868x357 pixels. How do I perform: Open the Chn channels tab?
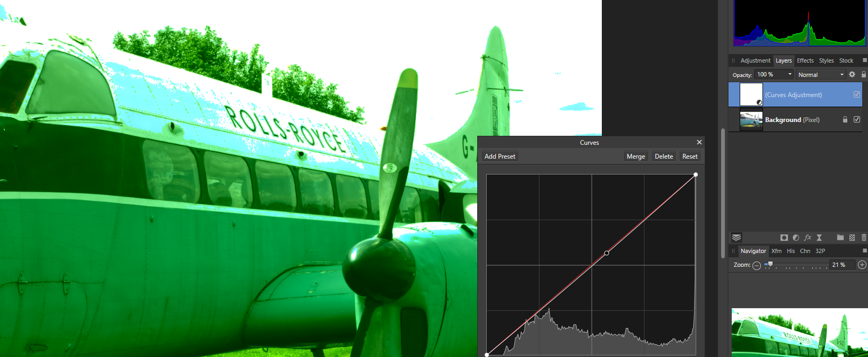(x=805, y=251)
